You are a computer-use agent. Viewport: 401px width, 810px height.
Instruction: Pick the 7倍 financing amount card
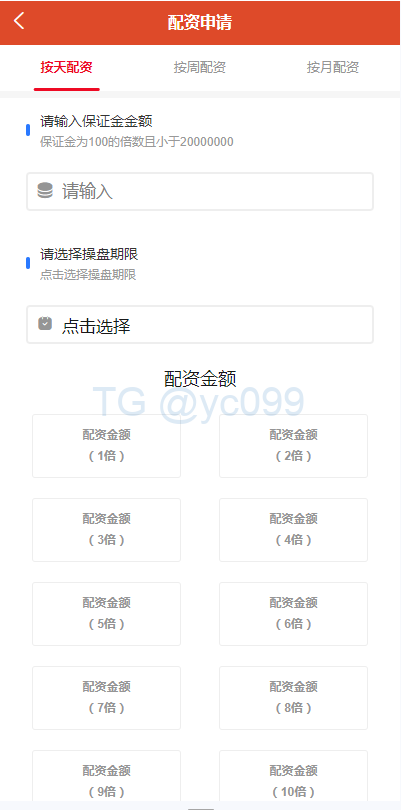pos(106,698)
